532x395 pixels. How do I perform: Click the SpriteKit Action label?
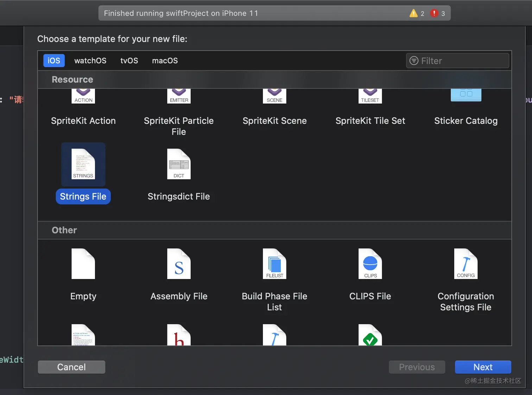click(x=83, y=121)
